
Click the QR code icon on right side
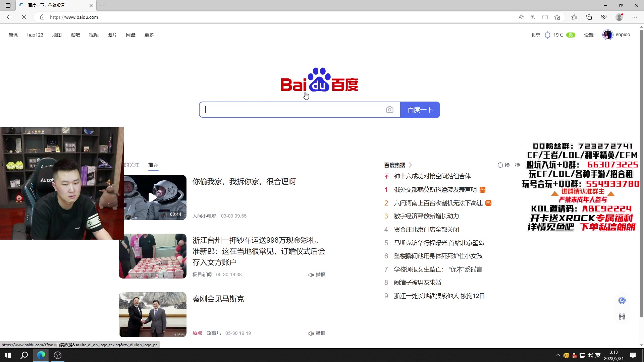click(622, 317)
